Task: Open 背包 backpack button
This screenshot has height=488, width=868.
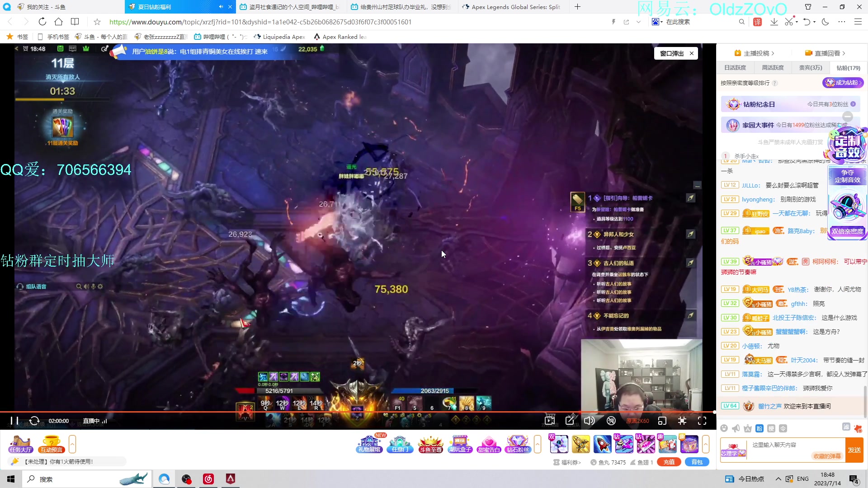Action: tap(697, 462)
